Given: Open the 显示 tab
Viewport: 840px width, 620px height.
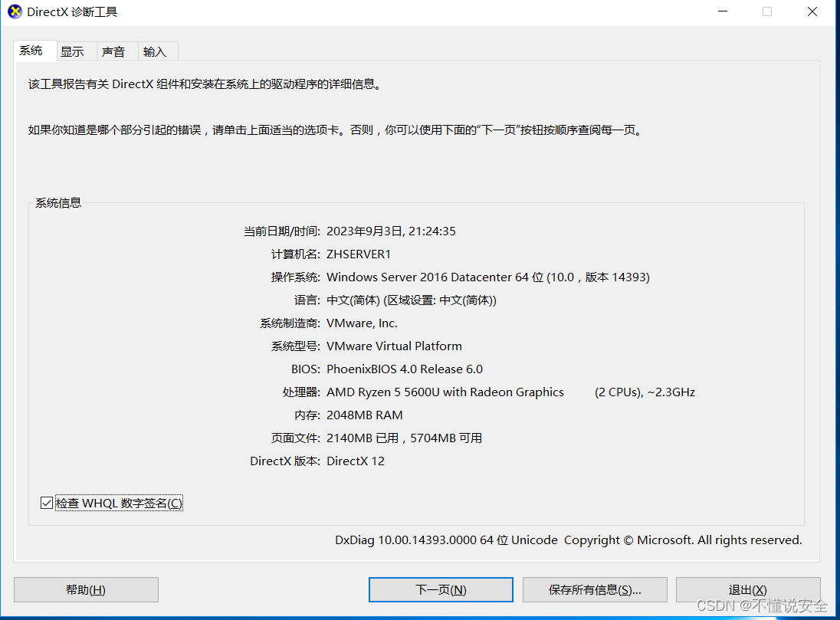Looking at the screenshot, I should 76,52.
